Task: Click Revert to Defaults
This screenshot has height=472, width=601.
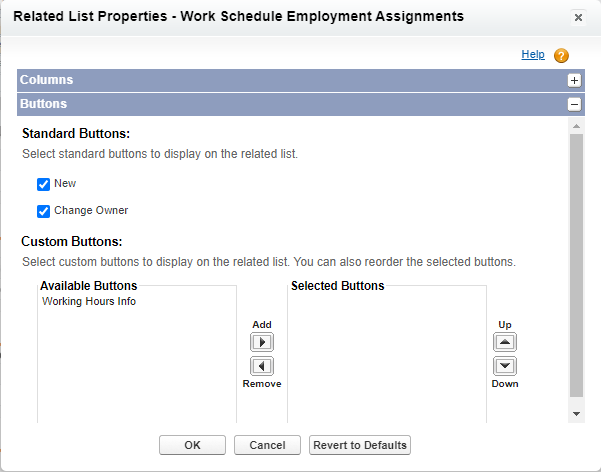Action: pyautogui.click(x=359, y=445)
